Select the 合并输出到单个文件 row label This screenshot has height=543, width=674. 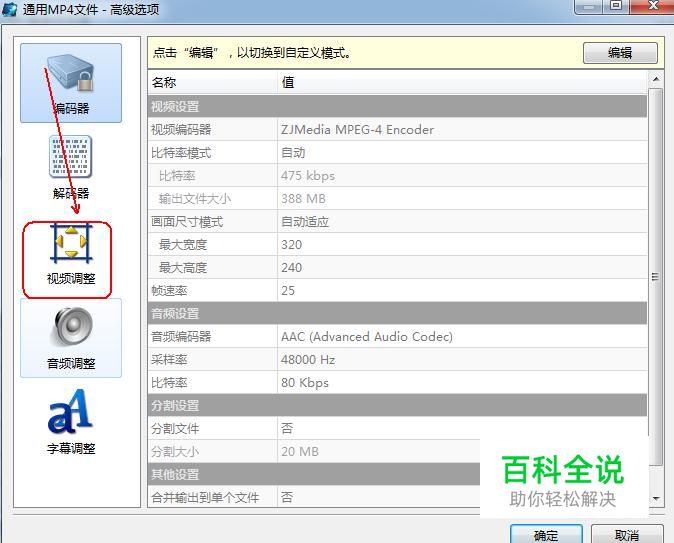(205, 497)
